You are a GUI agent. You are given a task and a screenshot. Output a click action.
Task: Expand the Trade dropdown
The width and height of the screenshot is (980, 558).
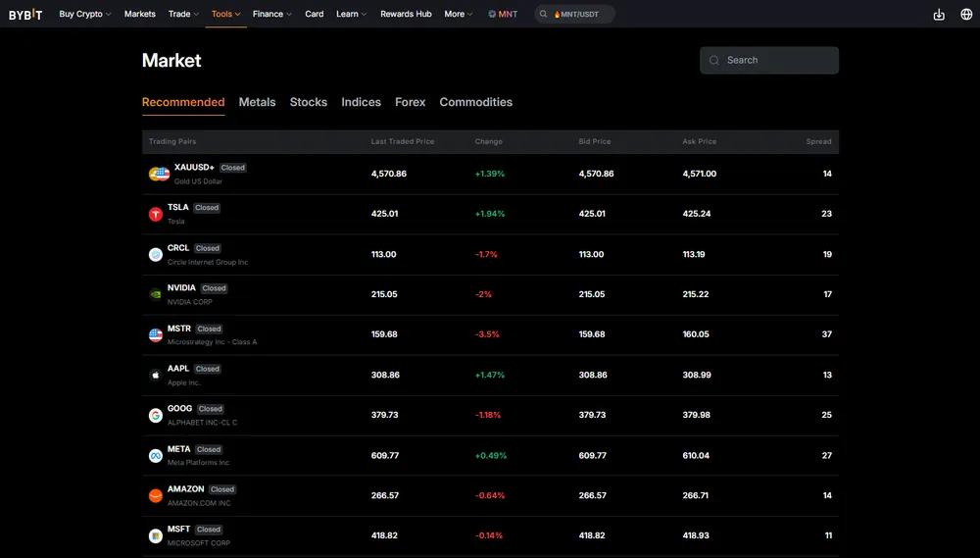[x=184, y=14]
